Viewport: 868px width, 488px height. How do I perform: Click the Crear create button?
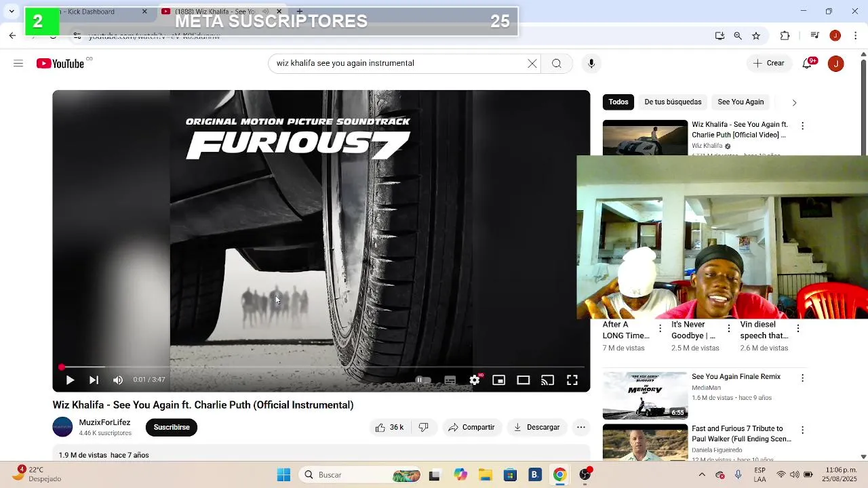coord(768,64)
